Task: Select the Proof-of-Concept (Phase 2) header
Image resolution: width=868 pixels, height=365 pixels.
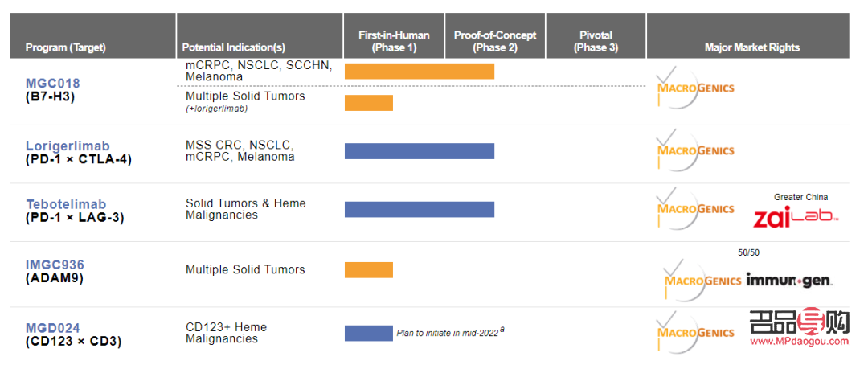Action: coord(495,41)
